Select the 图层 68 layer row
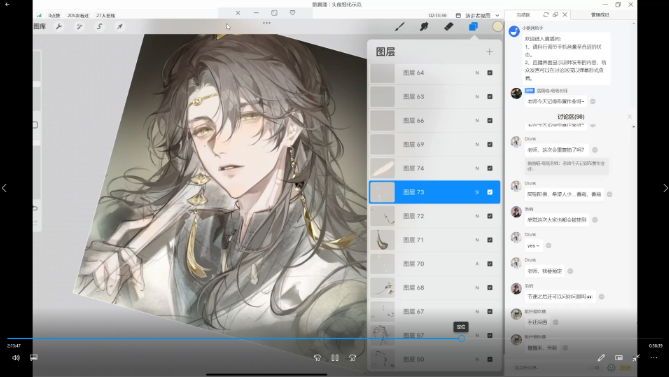669x377 pixels. [434, 288]
